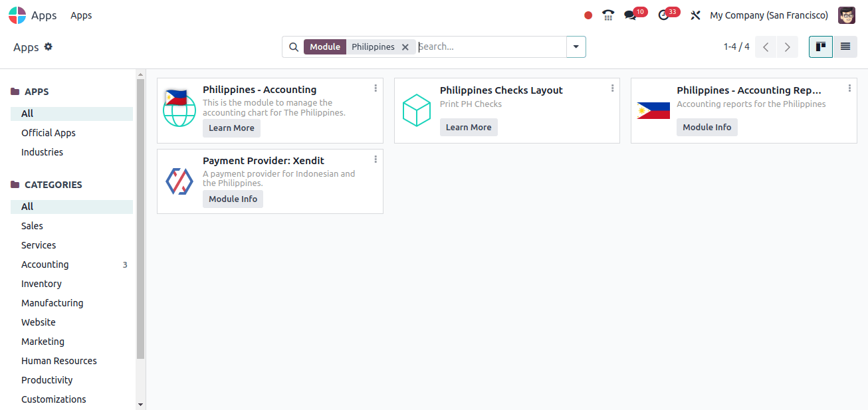The width and height of the screenshot is (868, 410).
Task: Open the My Company (San Francisco) switcher
Action: click(x=769, y=15)
